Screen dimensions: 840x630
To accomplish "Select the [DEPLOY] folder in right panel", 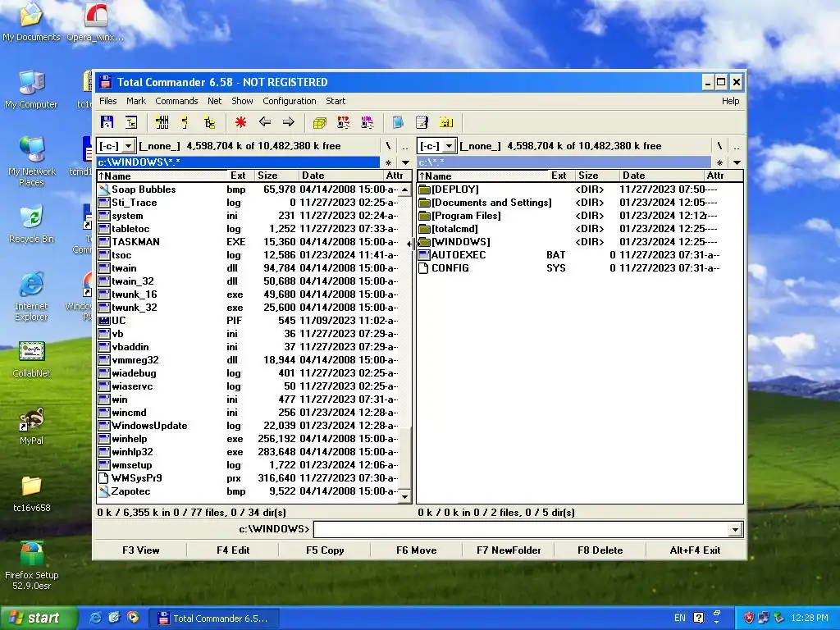I will click(580, 189).
